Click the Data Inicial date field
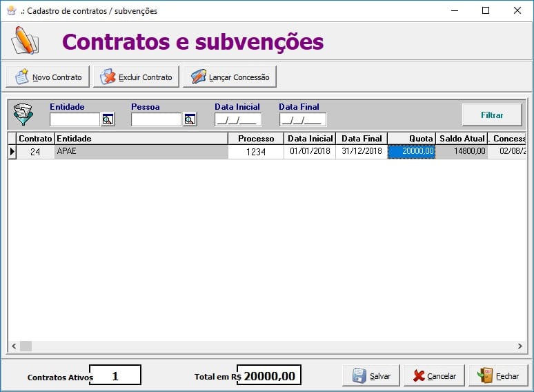 point(237,120)
